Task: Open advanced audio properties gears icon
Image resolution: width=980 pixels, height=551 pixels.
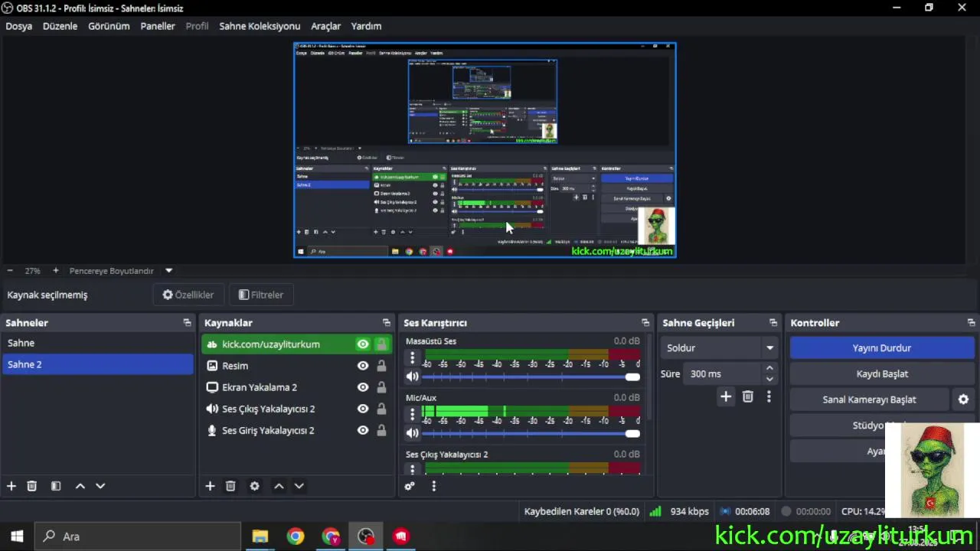Action: coord(410,486)
